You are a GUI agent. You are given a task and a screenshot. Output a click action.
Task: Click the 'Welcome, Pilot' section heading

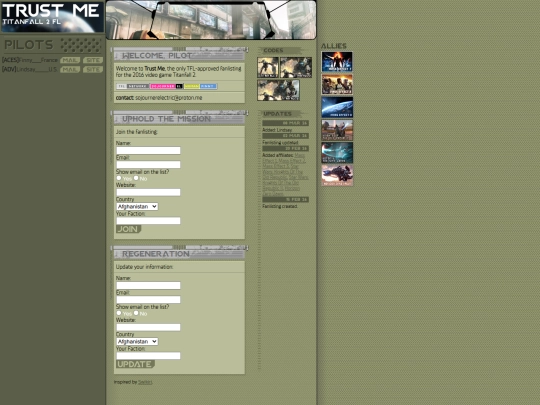(x=157, y=56)
